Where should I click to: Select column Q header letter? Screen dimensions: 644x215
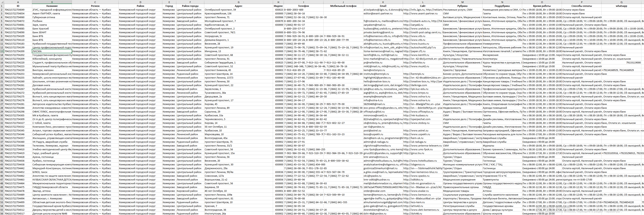(621, 2)
